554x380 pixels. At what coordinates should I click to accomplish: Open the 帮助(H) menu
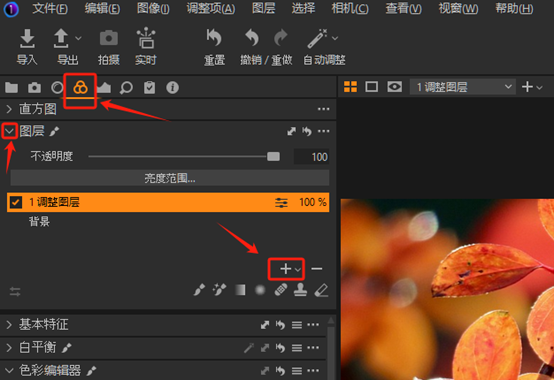pos(514,8)
